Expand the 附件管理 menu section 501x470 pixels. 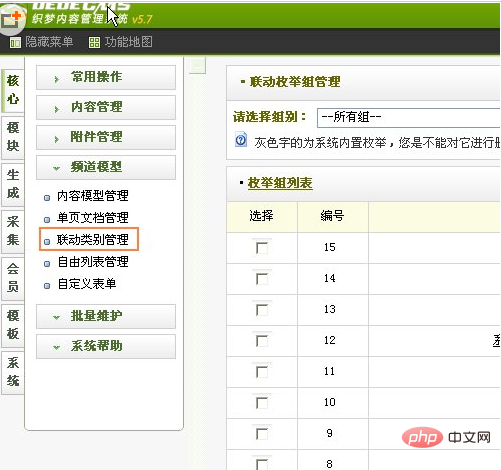tap(106, 137)
